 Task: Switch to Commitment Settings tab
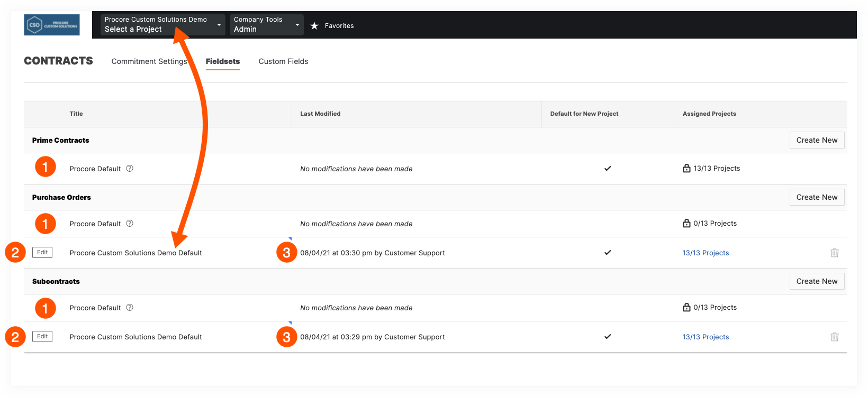click(x=149, y=61)
